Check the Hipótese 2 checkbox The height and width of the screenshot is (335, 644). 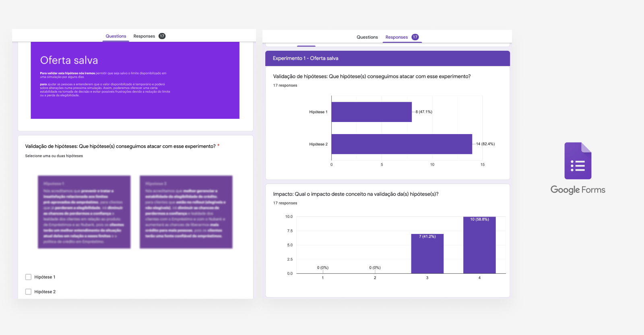(x=29, y=292)
